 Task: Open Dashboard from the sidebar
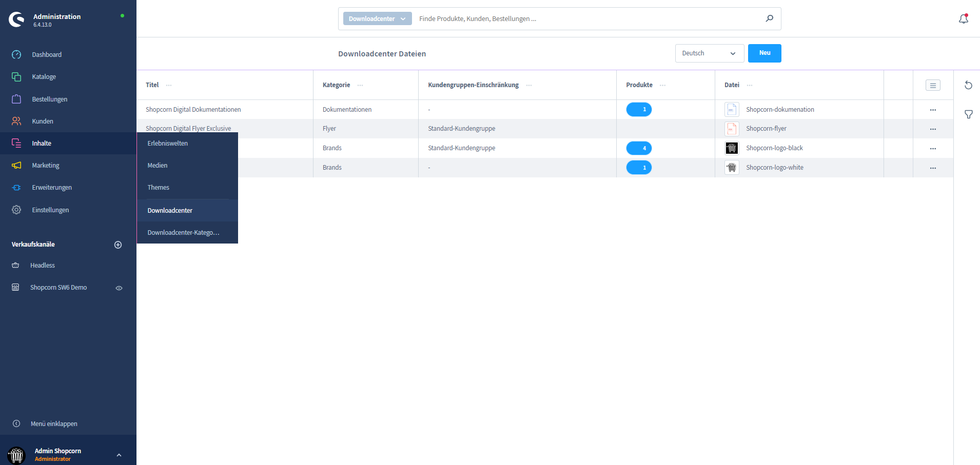[x=47, y=54]
